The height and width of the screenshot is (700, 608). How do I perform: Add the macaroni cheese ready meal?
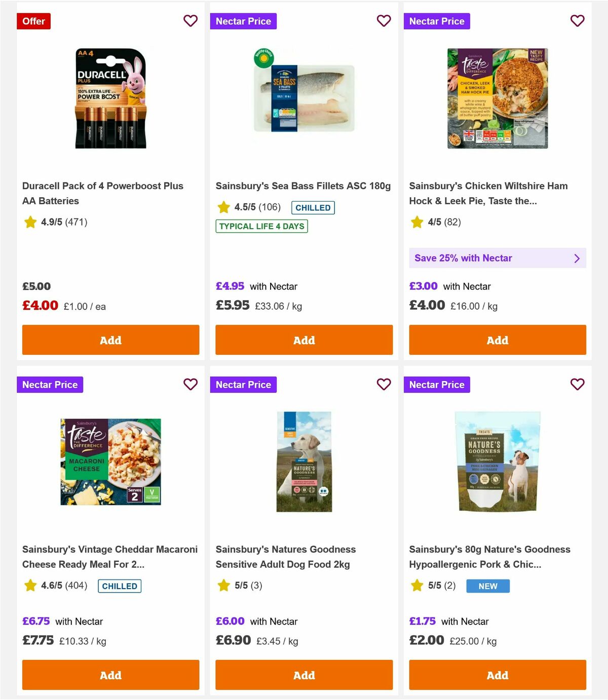click(110, 675)
